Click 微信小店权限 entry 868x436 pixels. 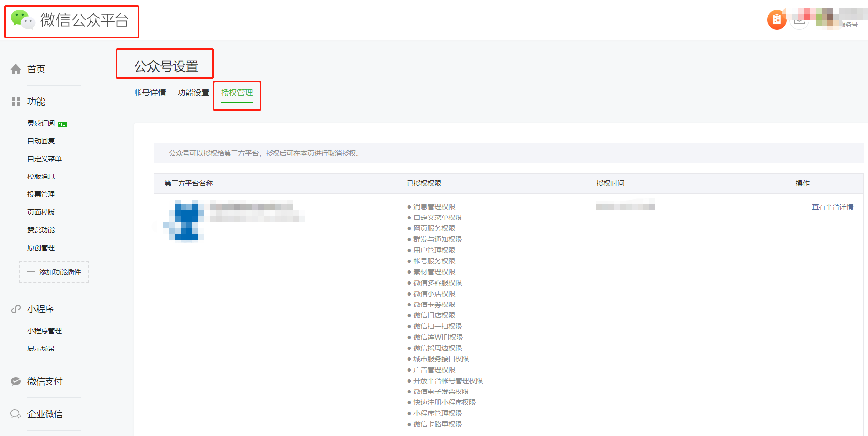434,294
